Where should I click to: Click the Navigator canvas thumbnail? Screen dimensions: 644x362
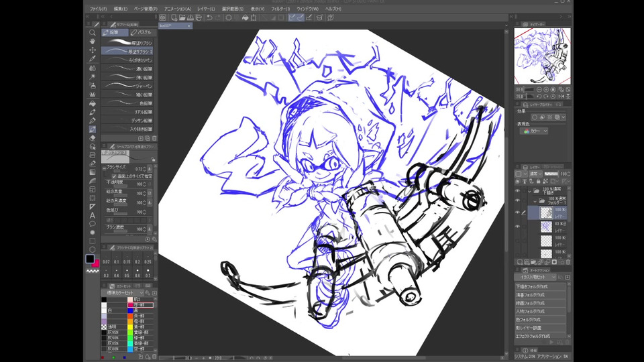(542, 56)
